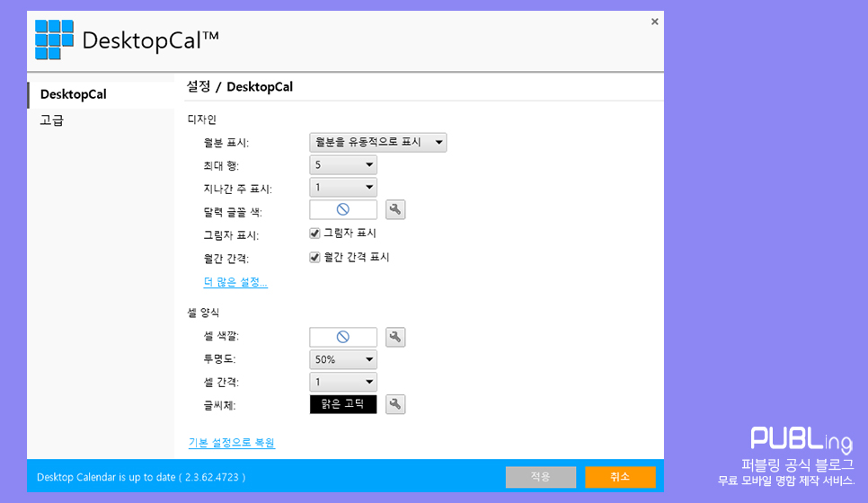Viewport: 868px width, 503px height.
Task: Click the 셀 색깔 color swatch
Action: click(x=343, y=337)
